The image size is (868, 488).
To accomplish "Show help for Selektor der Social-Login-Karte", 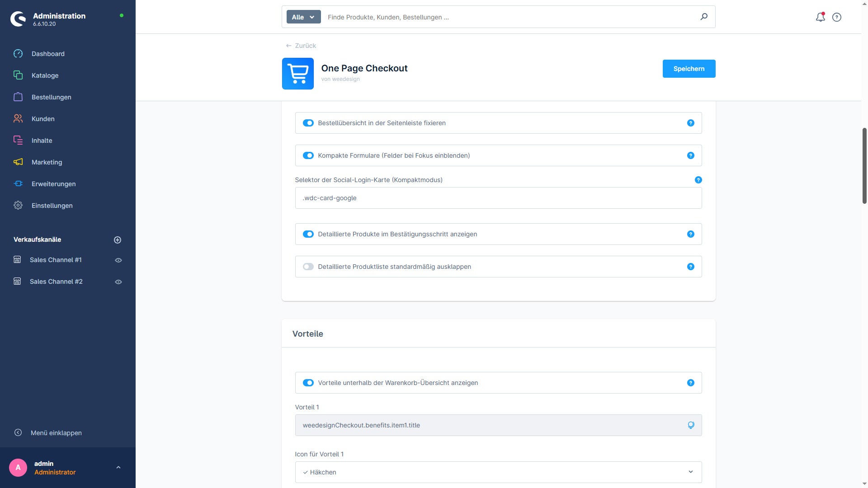I will (698, 180).
